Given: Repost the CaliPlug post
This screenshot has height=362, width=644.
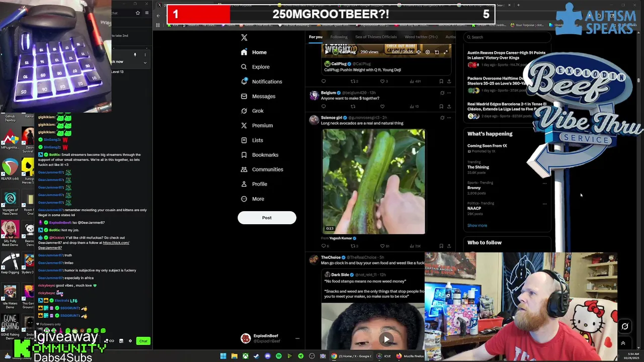Looking at the screenshot, I should pyautogui.click(x=353, y=81).
